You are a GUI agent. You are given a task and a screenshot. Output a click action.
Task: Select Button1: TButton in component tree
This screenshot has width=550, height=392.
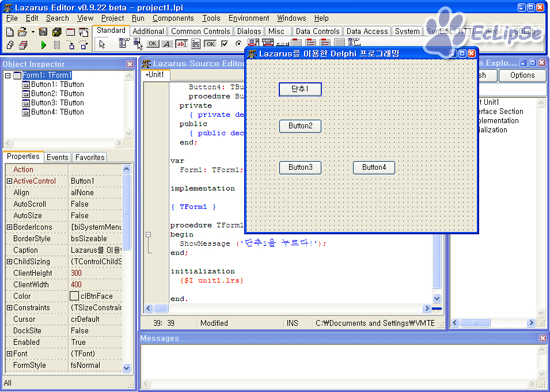57,85
